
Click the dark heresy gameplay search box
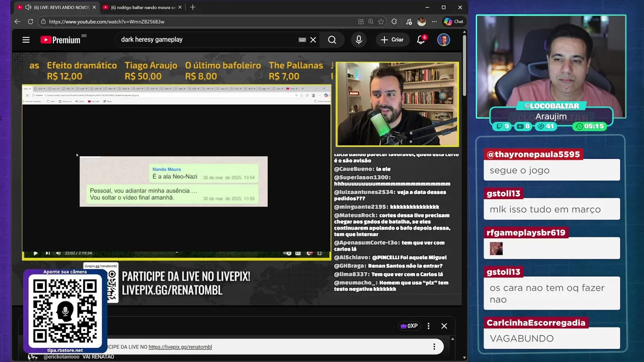tap(206, 40)
